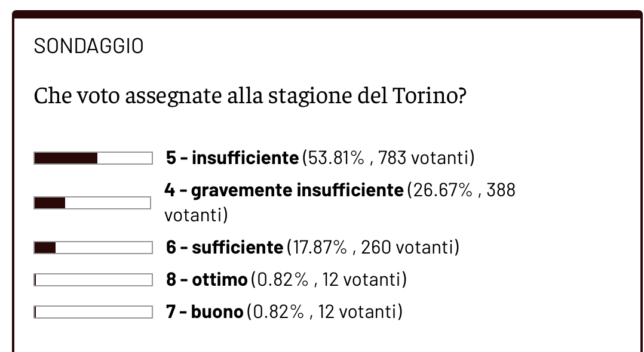Select the '5 - insufficiente' option label

click(232, 158)
